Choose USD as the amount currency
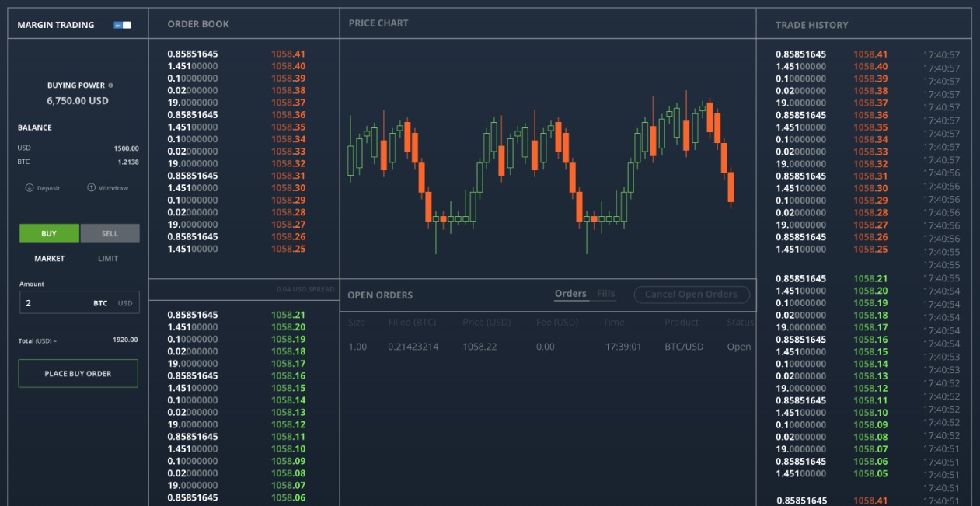Screen dimensions: 980x506 click(x=125, y=303)
